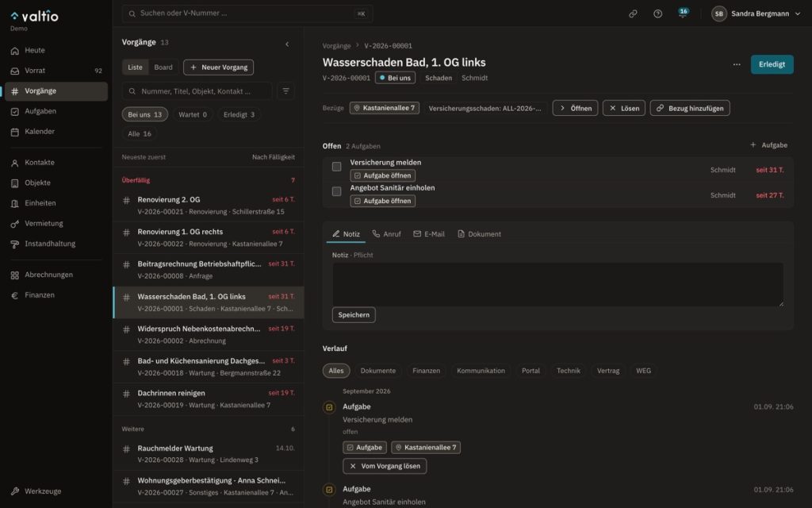Click the valtio logo
The image size is (812, 508).
click(x=35, y=16)
